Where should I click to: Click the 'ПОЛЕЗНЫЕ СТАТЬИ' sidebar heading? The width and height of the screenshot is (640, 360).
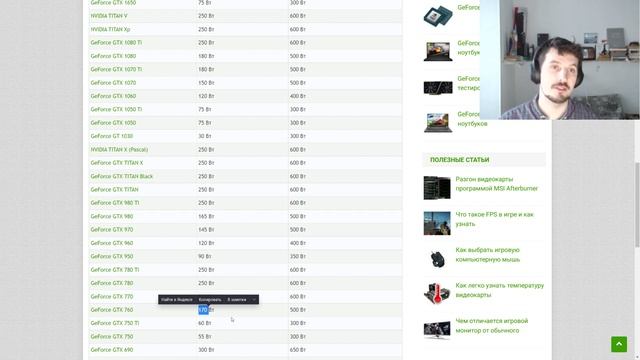[x=460, y=160]
